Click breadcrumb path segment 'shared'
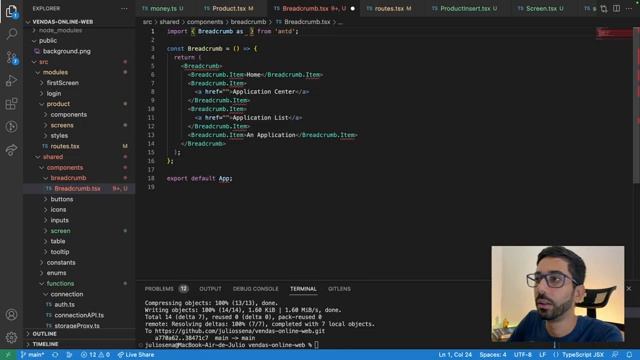The image size is (640, 360). pos(169,22)
